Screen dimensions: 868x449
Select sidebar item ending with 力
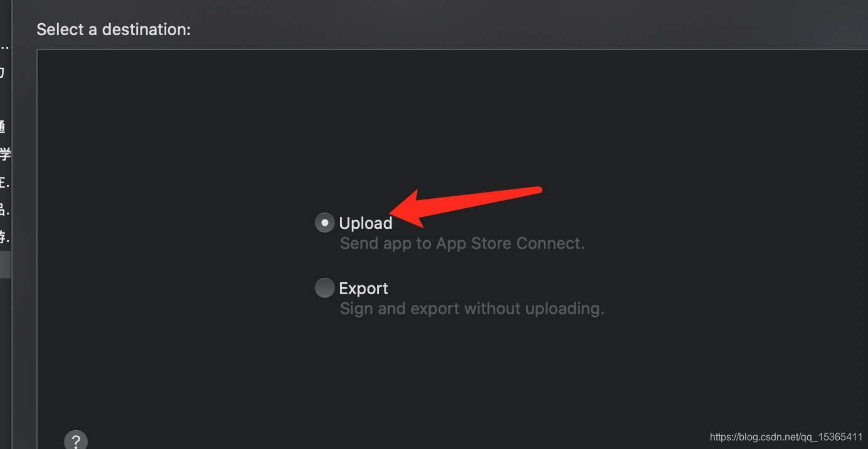point(3,72)
